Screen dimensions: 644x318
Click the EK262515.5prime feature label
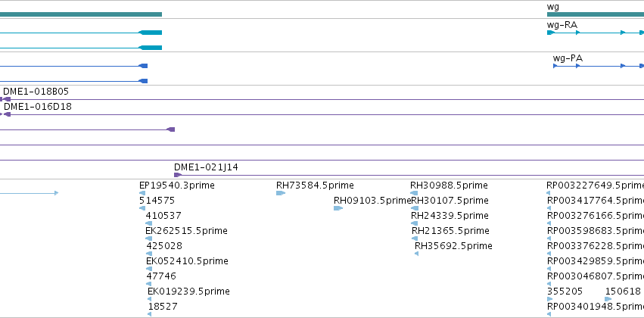click(186, 231)
